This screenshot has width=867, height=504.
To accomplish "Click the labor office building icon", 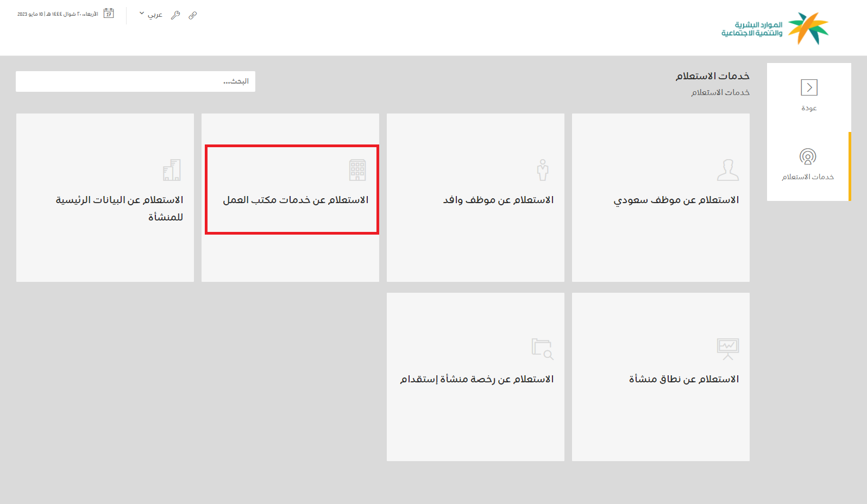I will (x=357, y=170).
